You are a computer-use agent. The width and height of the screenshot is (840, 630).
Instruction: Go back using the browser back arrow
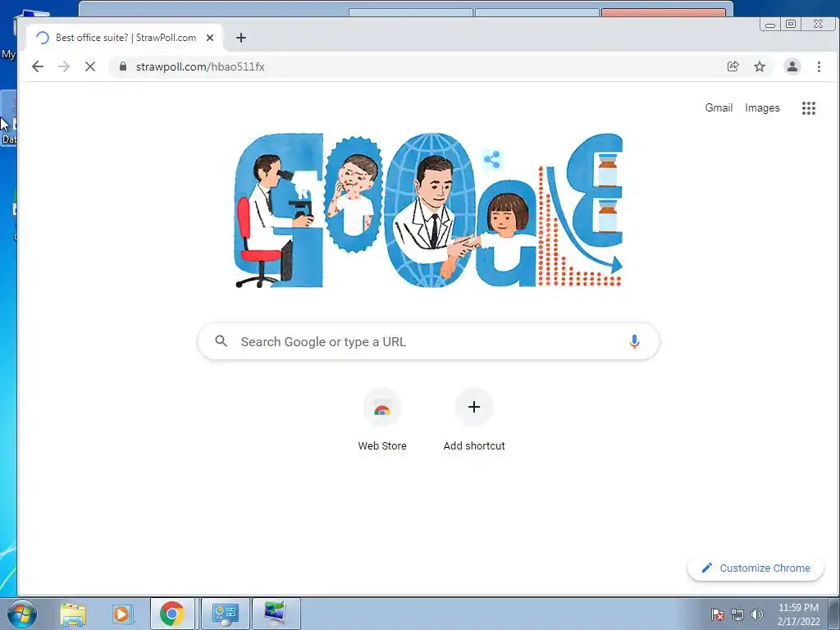click(x=38, y=66)
